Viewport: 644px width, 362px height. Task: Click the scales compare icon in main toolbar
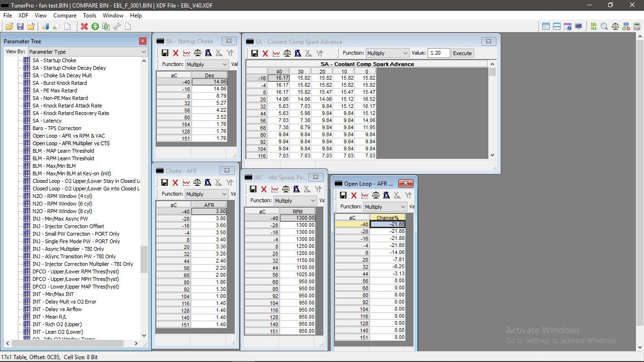coord(615,26)
